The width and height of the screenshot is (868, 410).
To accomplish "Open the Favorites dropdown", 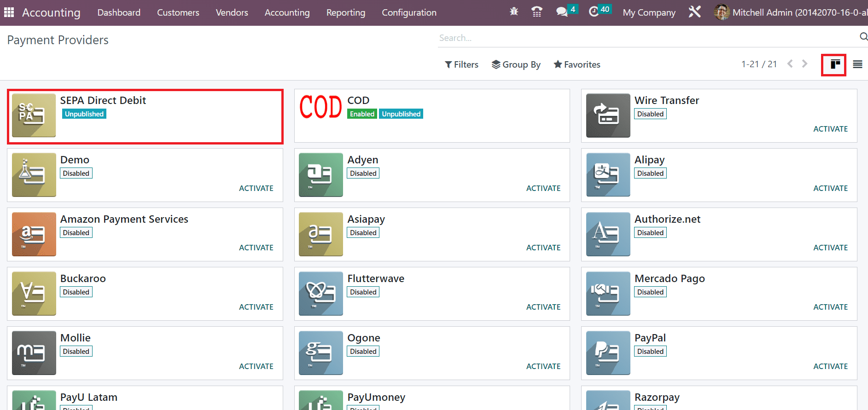I will coord(577,64).
